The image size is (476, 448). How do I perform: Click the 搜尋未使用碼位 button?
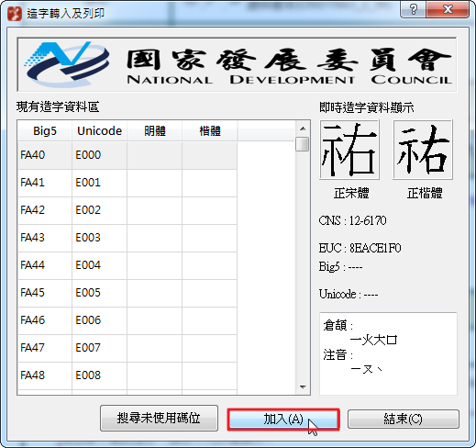159,418
